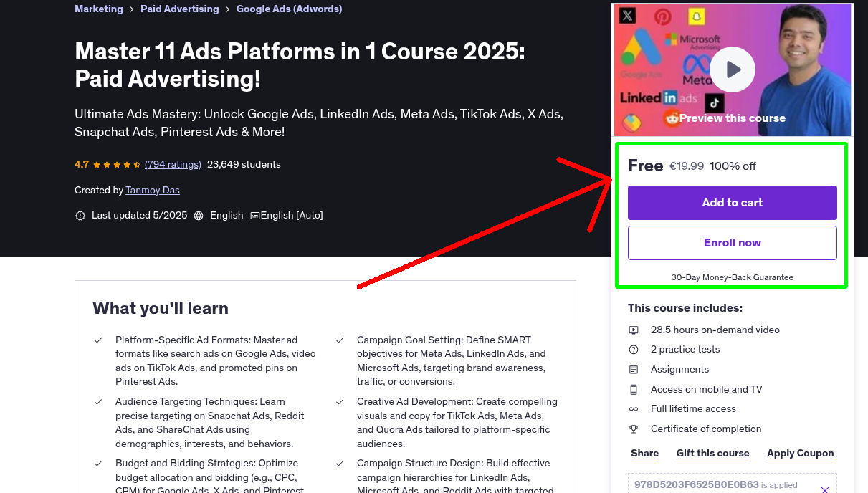Click the Full lifetime access text
The height and width of the screenshot is (493, 868).
[x=693, y=408]
